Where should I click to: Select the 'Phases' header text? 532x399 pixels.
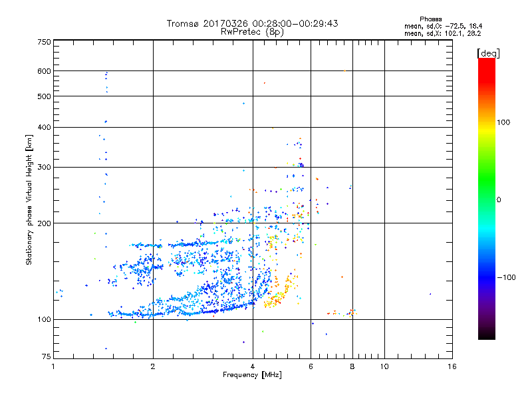430,19
